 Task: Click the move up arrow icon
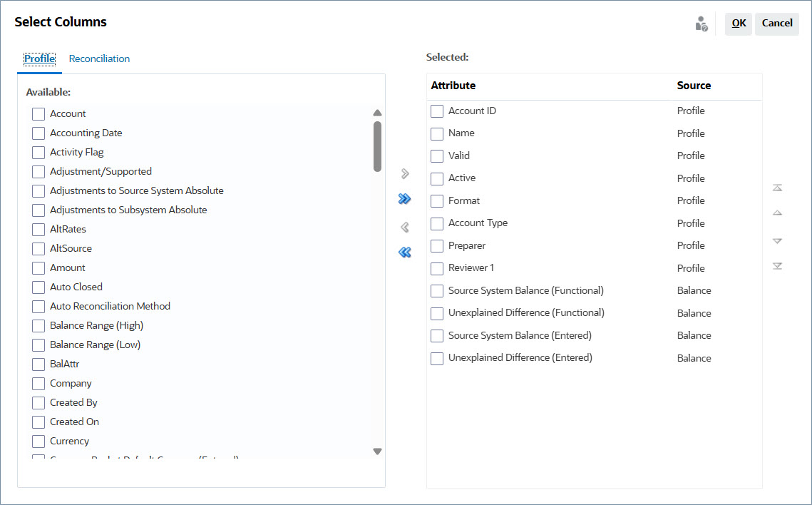pos(777,213)
